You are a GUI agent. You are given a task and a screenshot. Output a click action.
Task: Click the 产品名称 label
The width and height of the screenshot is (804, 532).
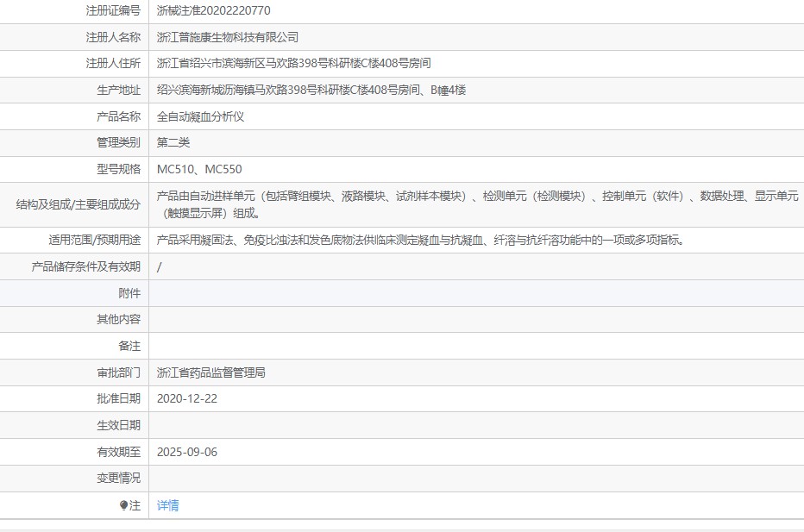(x=118, y=116)
